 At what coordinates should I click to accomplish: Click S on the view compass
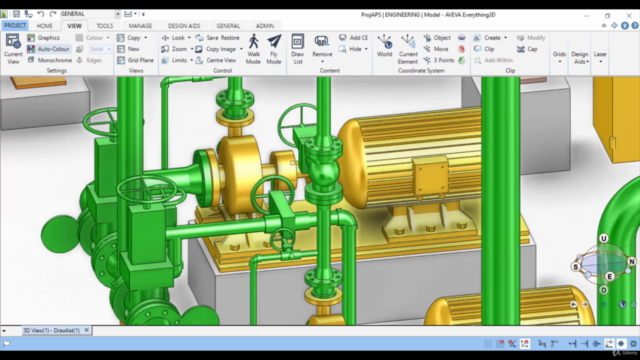576,267
